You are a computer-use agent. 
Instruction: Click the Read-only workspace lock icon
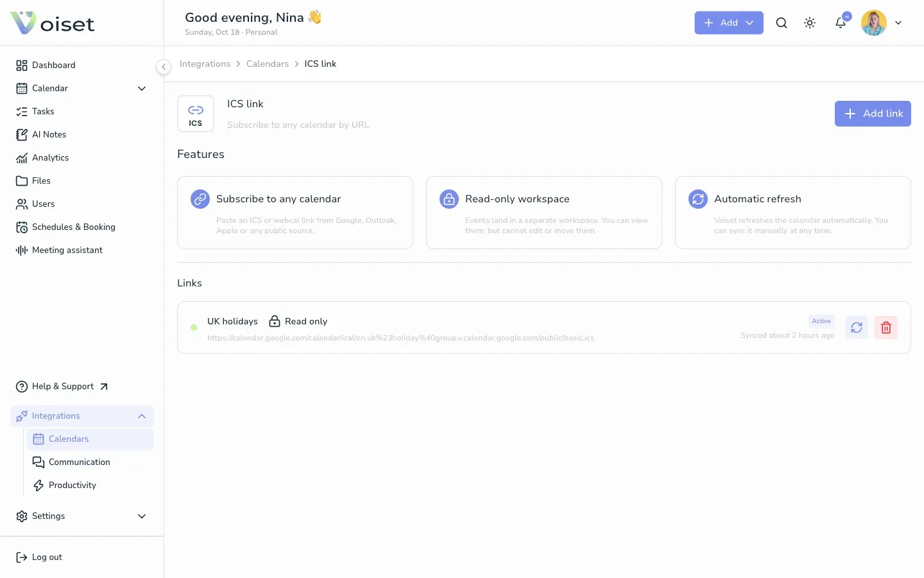[x=449, y=199]
